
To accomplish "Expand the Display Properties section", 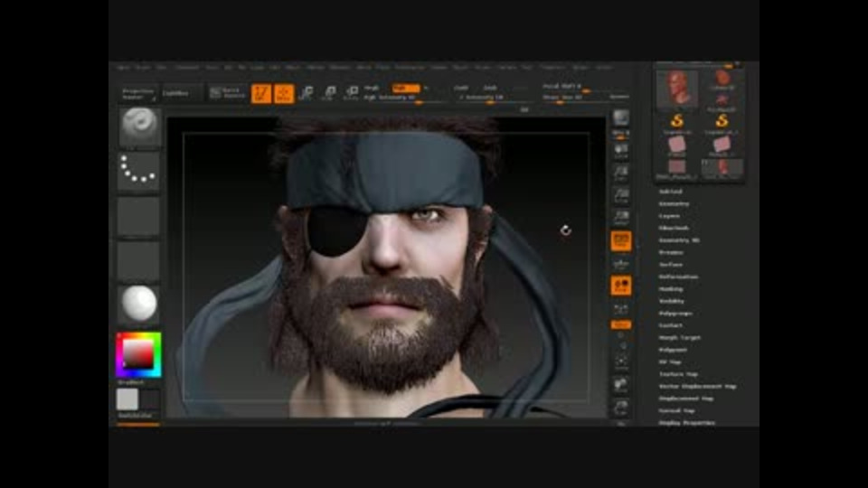I will [687, 423].
